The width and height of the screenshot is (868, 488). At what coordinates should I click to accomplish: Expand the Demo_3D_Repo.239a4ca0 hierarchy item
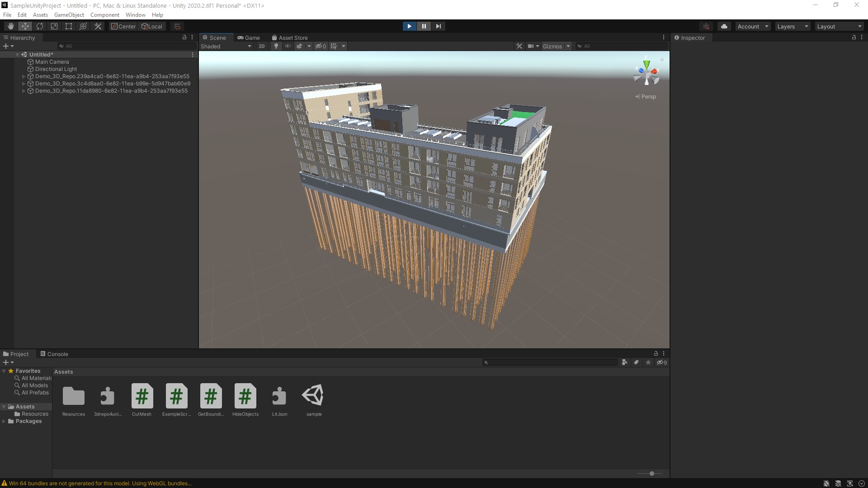(x=24, y=76)
